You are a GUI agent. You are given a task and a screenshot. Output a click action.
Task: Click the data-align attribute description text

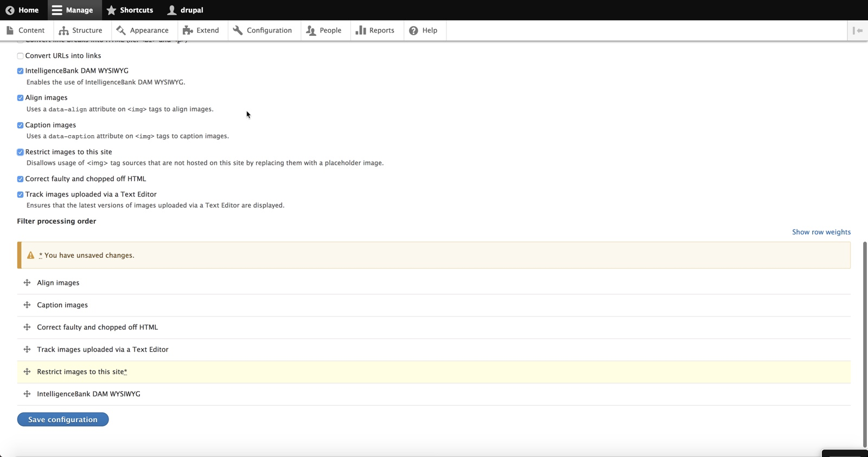[120, 109]
